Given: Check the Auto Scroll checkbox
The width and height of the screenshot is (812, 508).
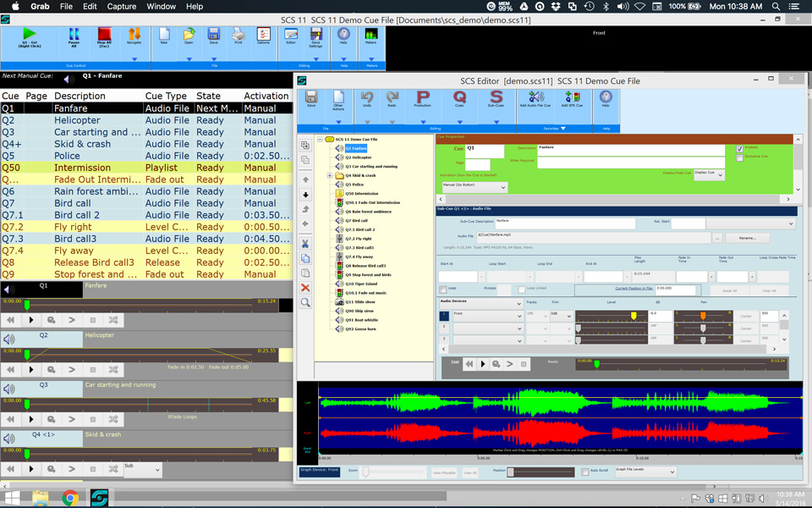Looking at the screenshot, I should pos(585,472).
